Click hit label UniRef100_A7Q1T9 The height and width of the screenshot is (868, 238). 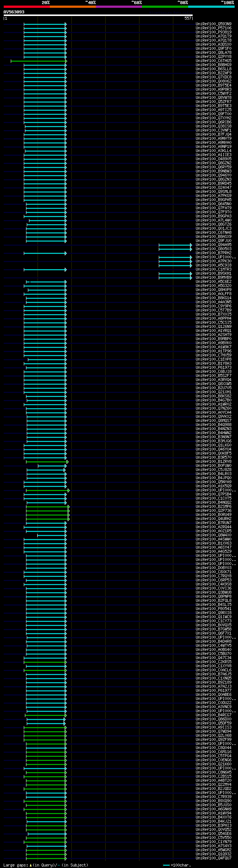point(213,36)
